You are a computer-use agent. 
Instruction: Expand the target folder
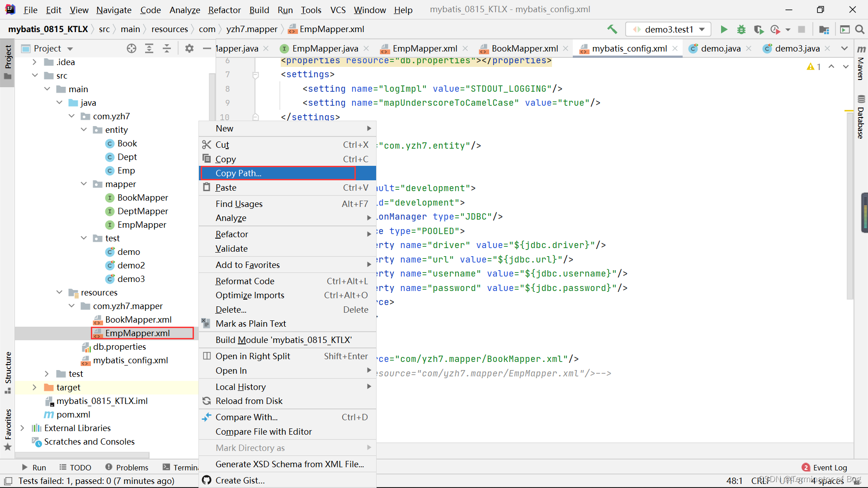click(34, 387)
